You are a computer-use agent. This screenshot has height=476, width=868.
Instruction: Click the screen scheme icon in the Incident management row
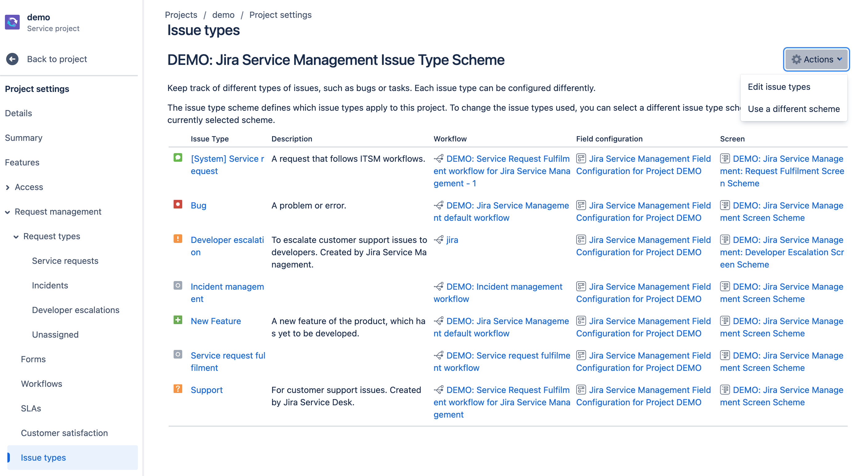(x=725, y=286)
